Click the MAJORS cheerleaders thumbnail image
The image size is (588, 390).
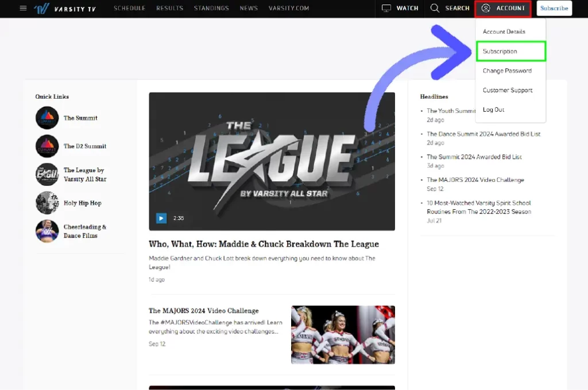pyautogui.click(x=343, y=334)
